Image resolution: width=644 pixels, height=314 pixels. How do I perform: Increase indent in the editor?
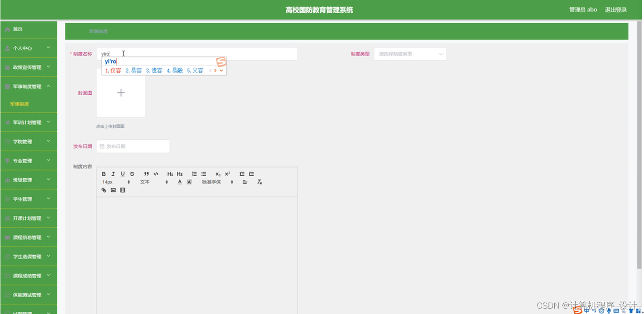251,174
